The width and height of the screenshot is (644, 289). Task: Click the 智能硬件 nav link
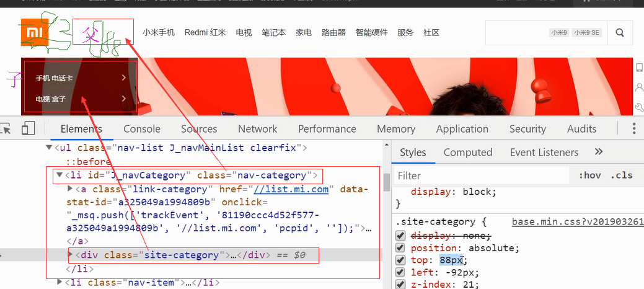371,32
